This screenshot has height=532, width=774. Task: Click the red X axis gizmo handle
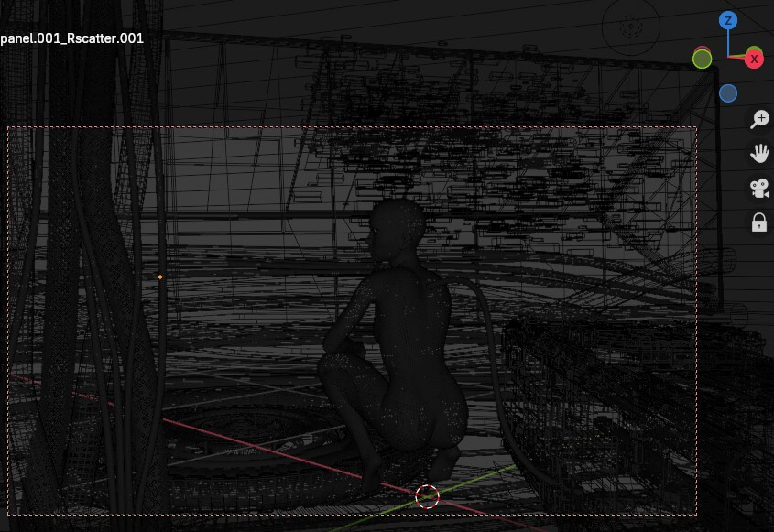pos(754,60)
